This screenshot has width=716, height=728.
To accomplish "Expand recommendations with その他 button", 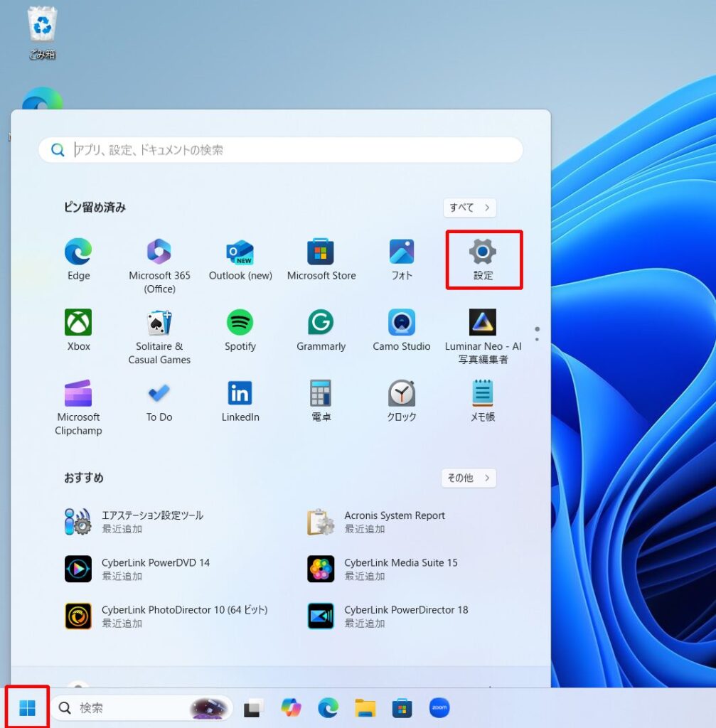I will point(469,478).
